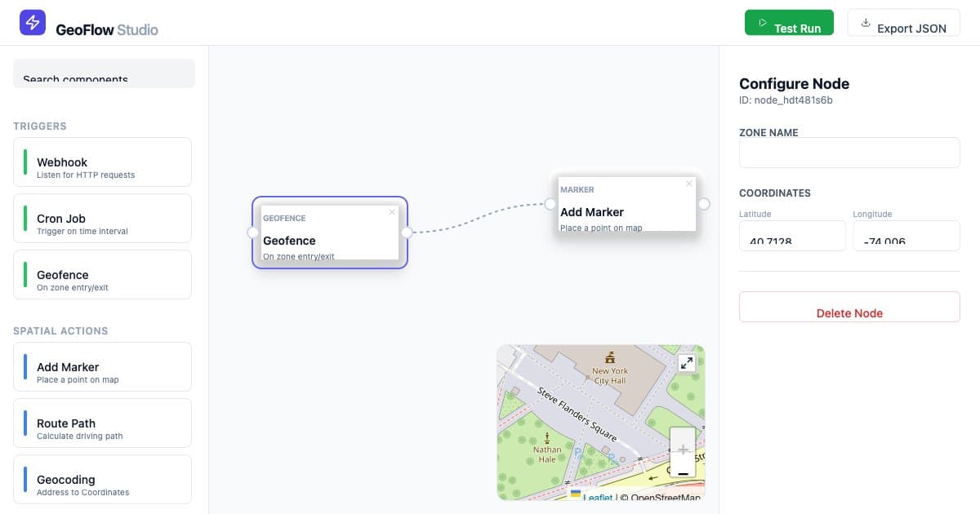Open the OpenStreetMap attribution link

tap(665, 498)
